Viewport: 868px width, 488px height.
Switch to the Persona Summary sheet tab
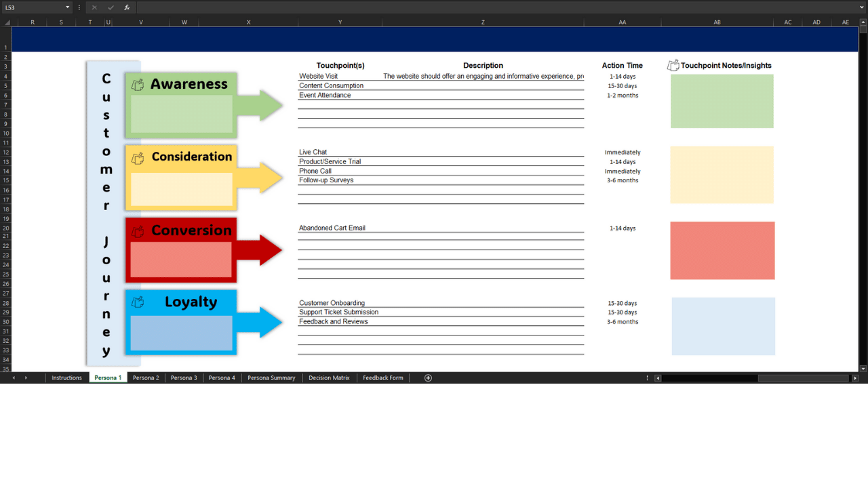(271, 378)
